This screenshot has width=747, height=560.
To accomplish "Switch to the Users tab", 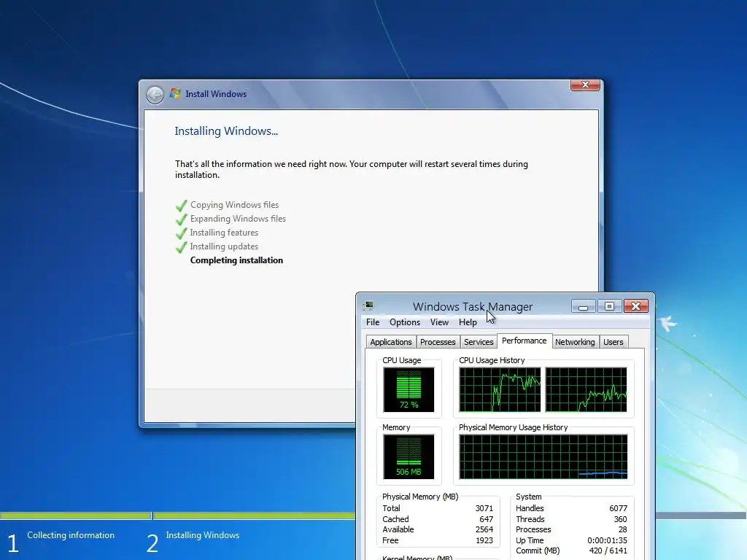I will [613, 342].
